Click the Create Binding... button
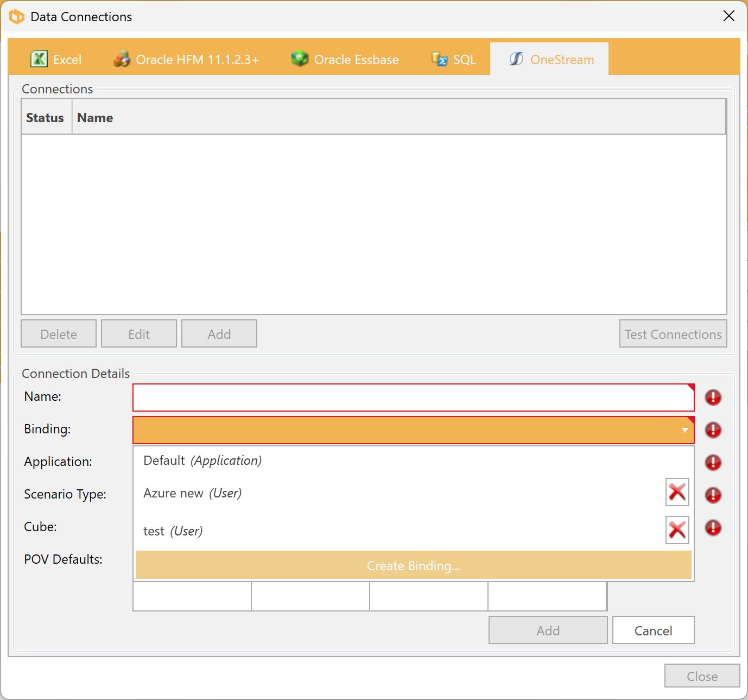 414,565
